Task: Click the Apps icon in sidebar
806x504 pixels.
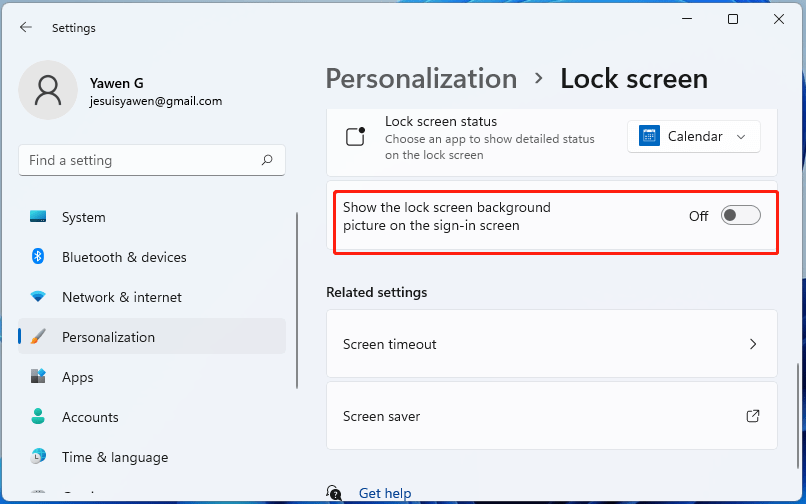Action: 38,376
